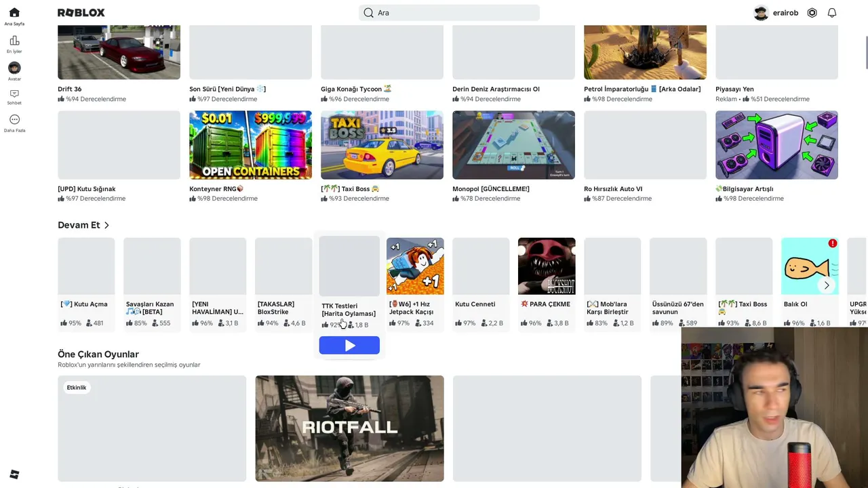Open the Robux hexagon icon menu

(x=812, y=13)
